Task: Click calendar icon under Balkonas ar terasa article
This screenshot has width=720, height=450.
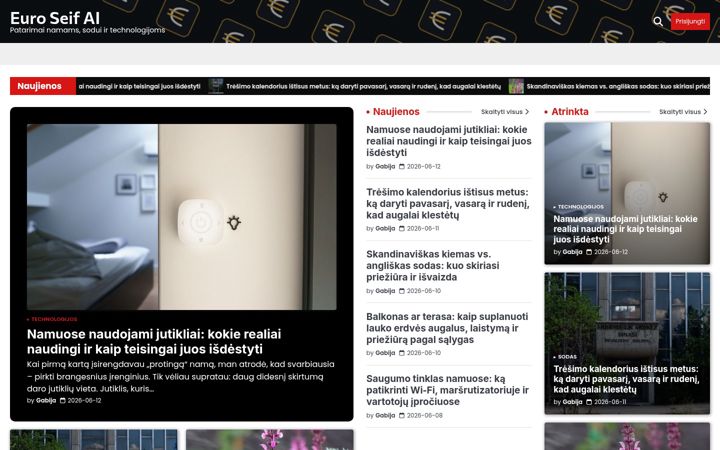Action: coord(402,353)
